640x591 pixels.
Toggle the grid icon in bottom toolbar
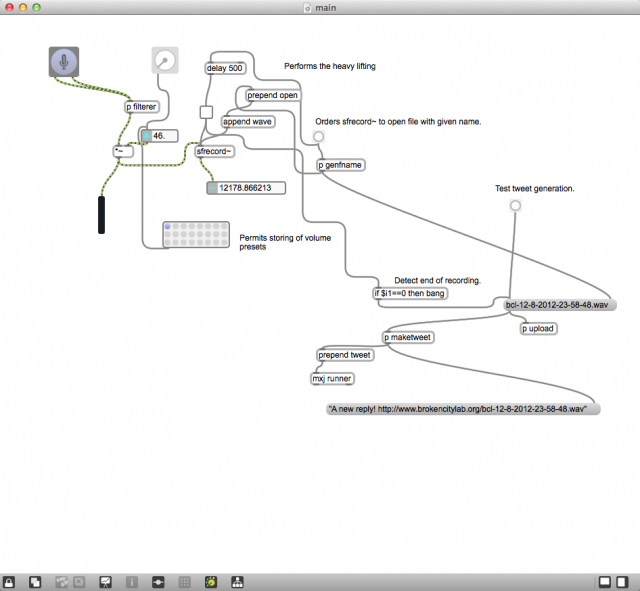[x=184, y=581]
